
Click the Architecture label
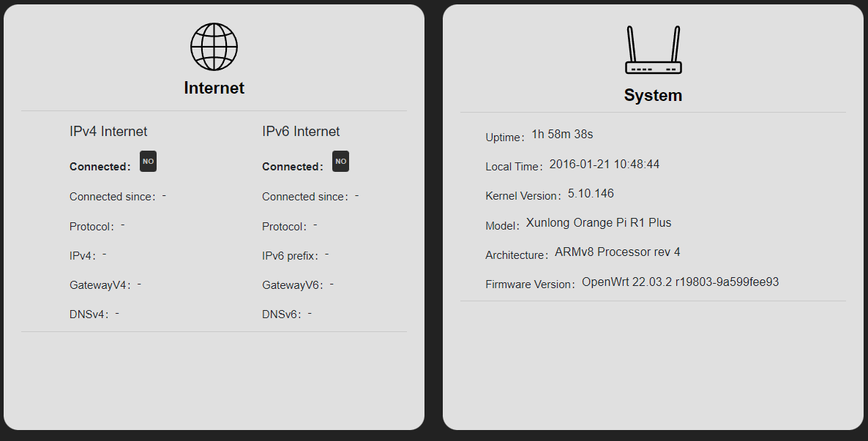click(517, 255)
